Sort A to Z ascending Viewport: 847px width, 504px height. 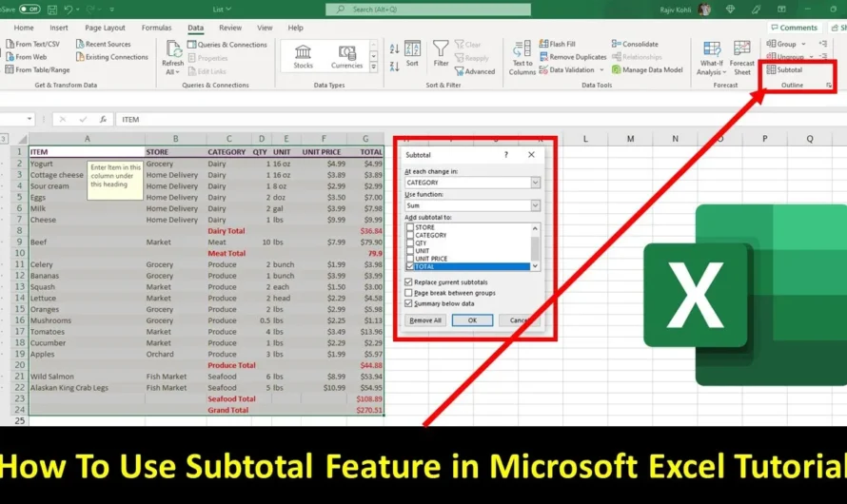(x=394, y=49)
